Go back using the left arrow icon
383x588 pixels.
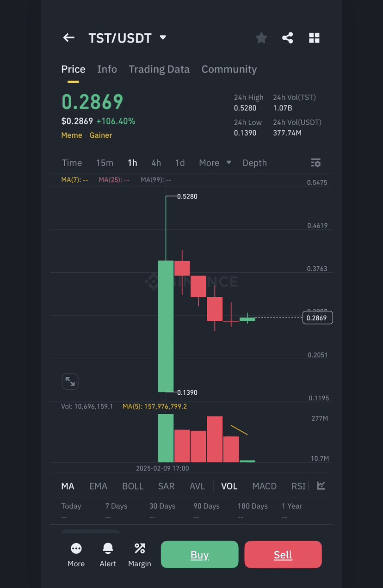point(69,38)
